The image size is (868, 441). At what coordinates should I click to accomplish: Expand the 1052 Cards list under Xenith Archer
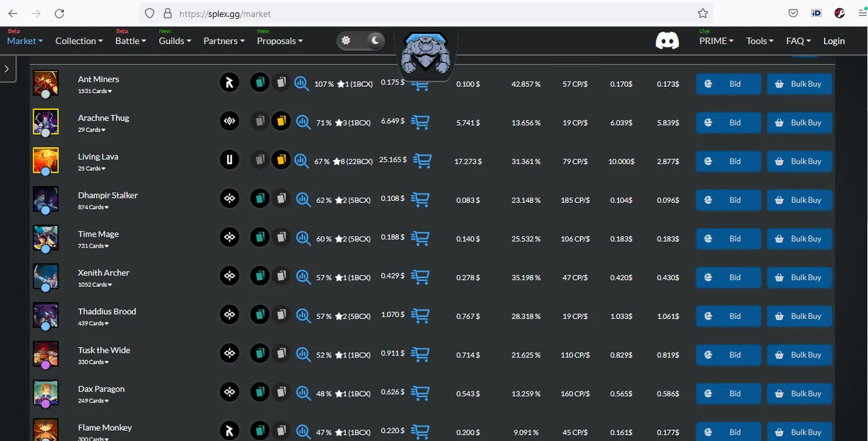point(95,284)
